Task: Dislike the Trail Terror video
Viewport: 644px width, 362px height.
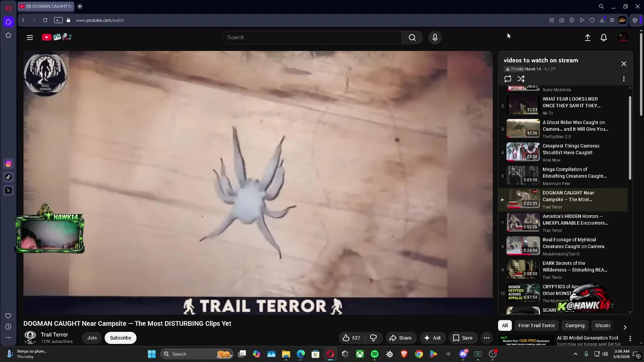Action: [x=373, y=338]
